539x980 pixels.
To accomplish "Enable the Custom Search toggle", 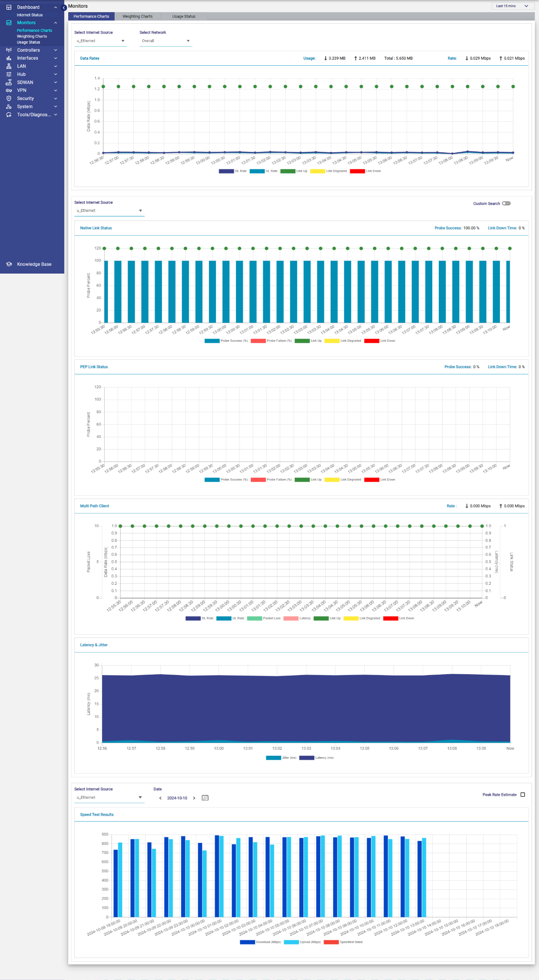I will [506, 203].
